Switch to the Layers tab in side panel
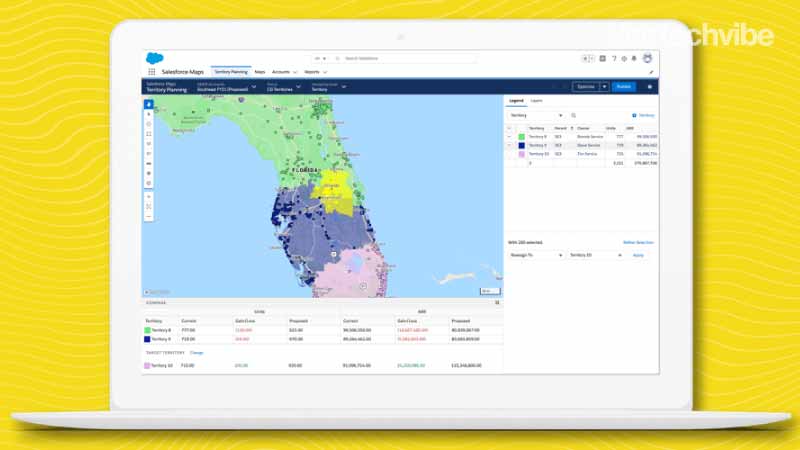This screenshot has height=450, width=800. [536, 101]
